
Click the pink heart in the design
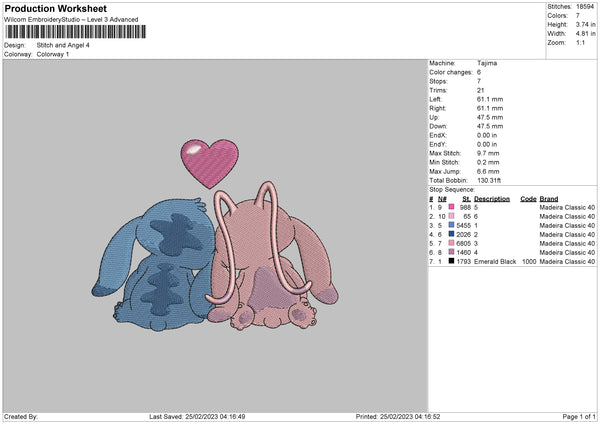tap(210, 163)
